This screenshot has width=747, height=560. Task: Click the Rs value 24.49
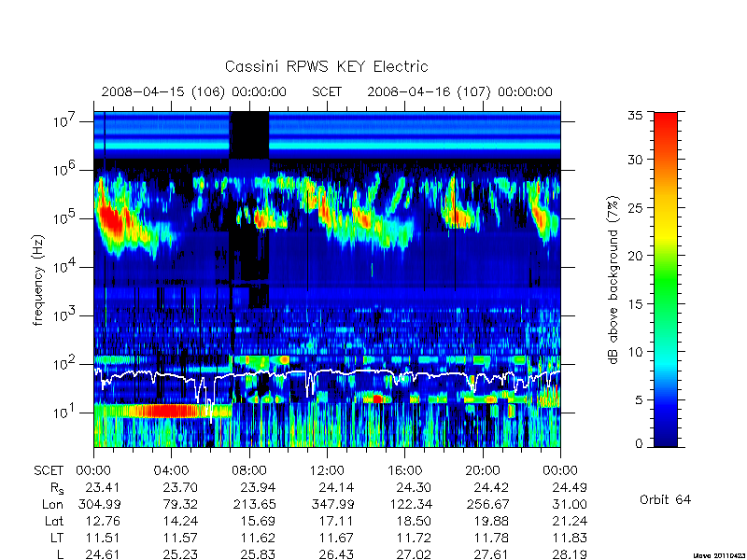(x=570, y=487)
